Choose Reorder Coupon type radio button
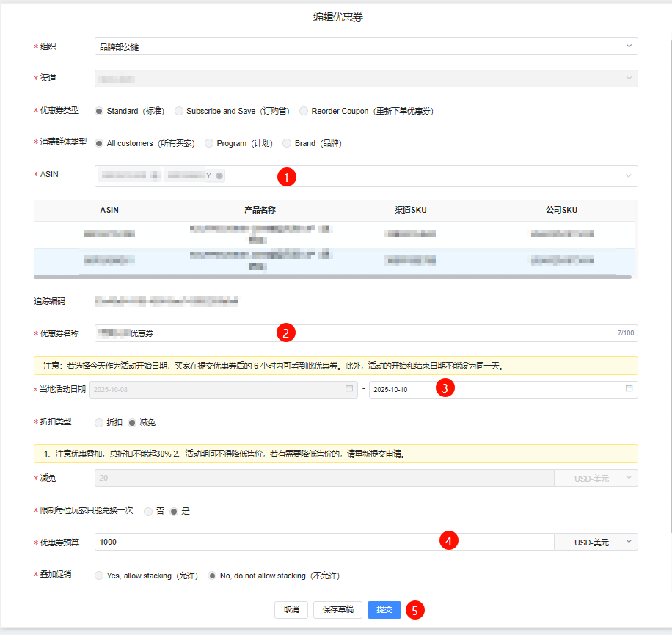This screenshot has width=672, height=635. click(x=304, y=112)
